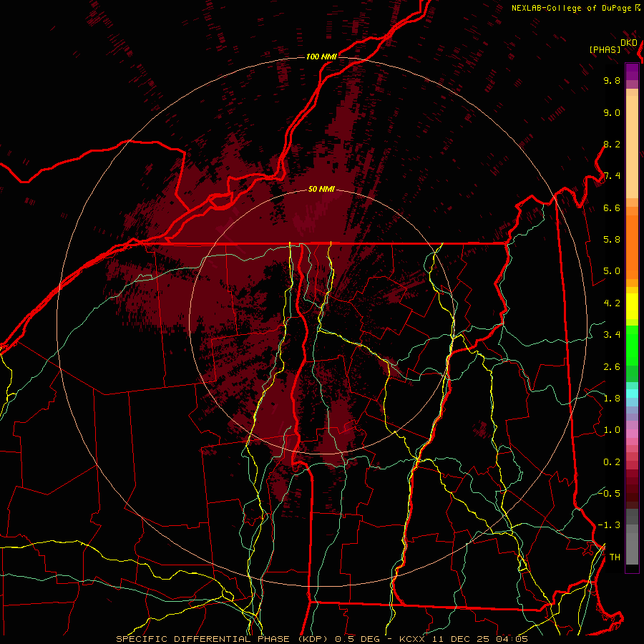644x644 pixels.
Task: Click the 5.8 value on the color scale
Action: (x=612, y=240)
